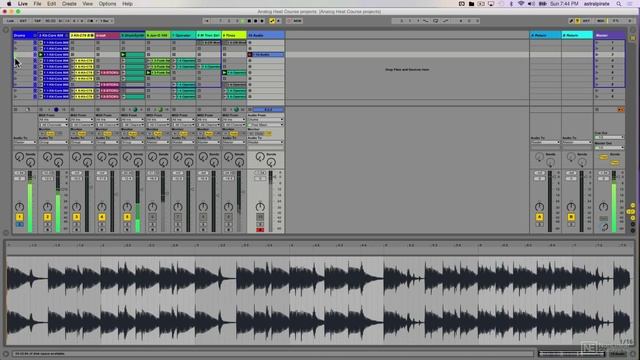Set monitor Auto on Kit-Core 808 track
The image size is (640, 360).
[x=51, y=133]
